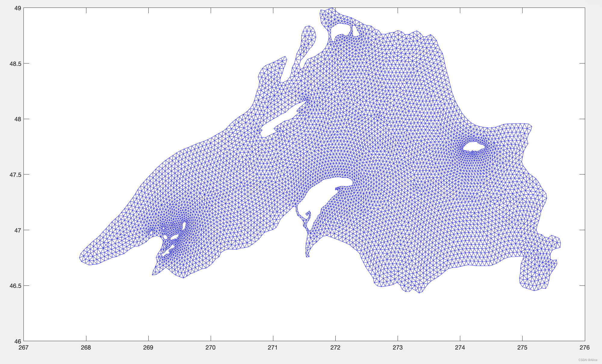Viewport: 602px width, 364px height.
Task: Click the y-axis tick label 46.5
Action: tap(16, 285)
